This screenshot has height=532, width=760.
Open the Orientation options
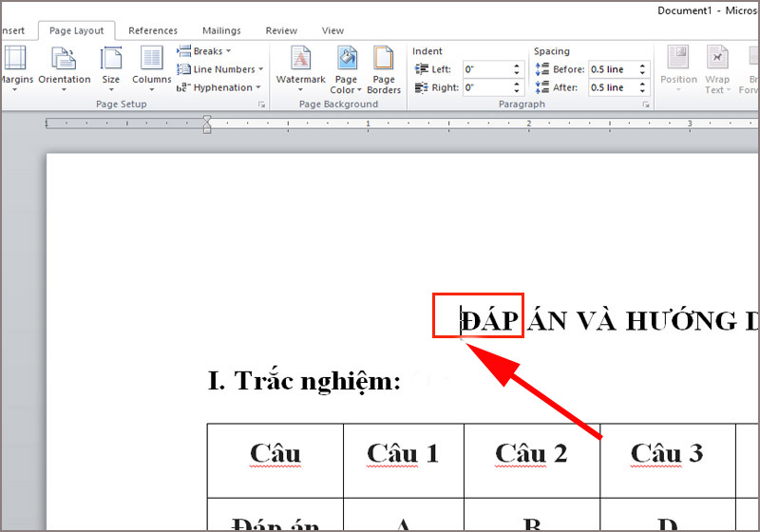[x=64, y=68]
